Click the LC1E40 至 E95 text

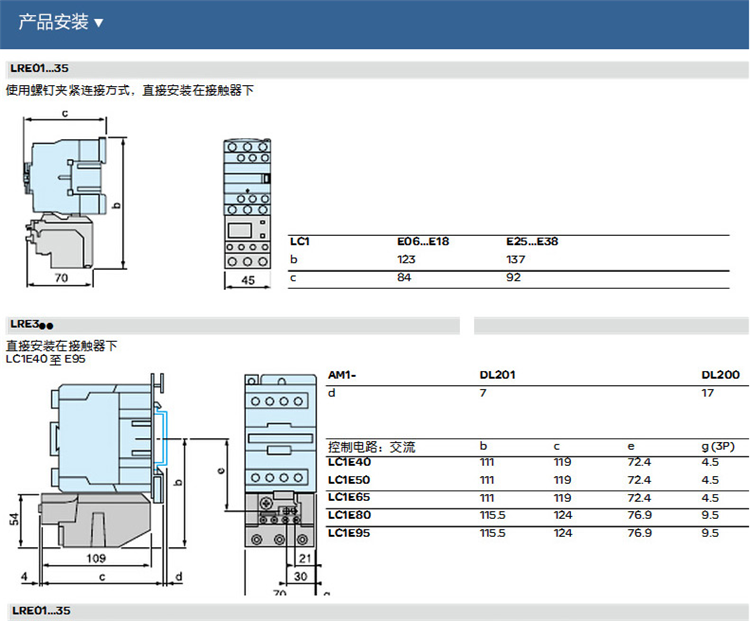click(x=45, y=359)
